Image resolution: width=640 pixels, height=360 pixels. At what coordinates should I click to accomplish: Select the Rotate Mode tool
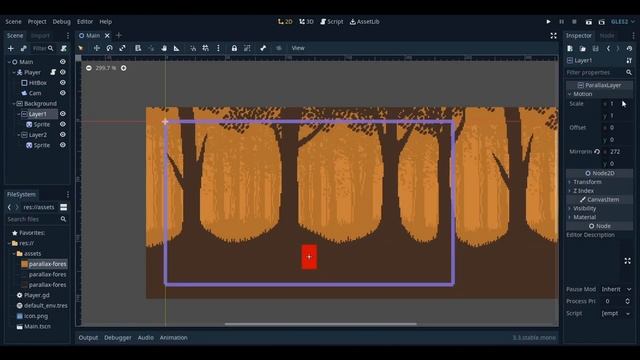[109, 48]
